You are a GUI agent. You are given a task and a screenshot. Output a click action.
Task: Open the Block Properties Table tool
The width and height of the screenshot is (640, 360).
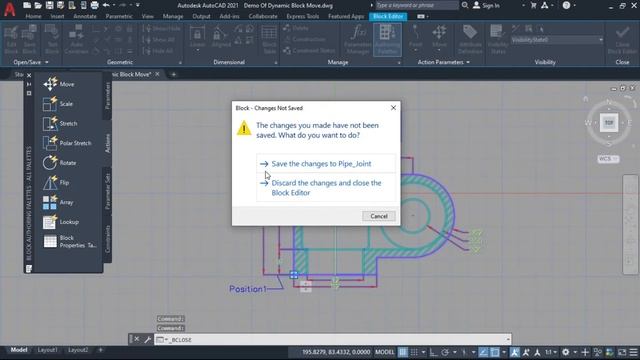69,241
